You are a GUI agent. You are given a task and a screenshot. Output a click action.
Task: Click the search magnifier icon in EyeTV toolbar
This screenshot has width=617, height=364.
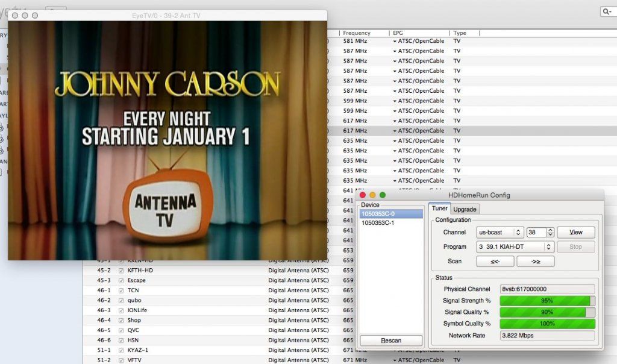[607, 12]
